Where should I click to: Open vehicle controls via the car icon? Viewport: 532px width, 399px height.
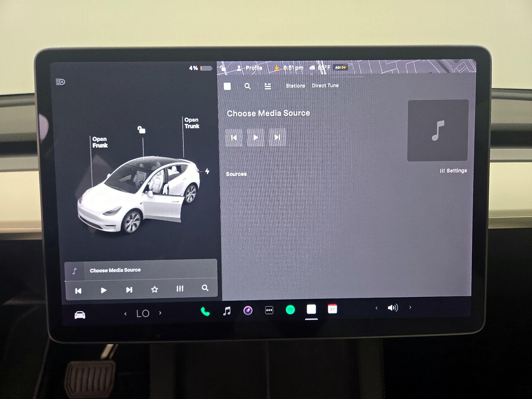[80, 315]
